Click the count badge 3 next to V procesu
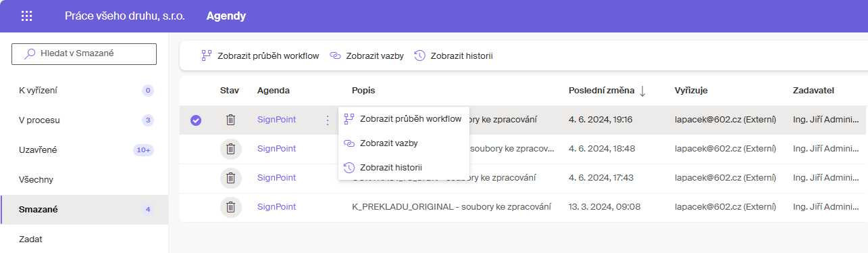 tap(148, 120)
